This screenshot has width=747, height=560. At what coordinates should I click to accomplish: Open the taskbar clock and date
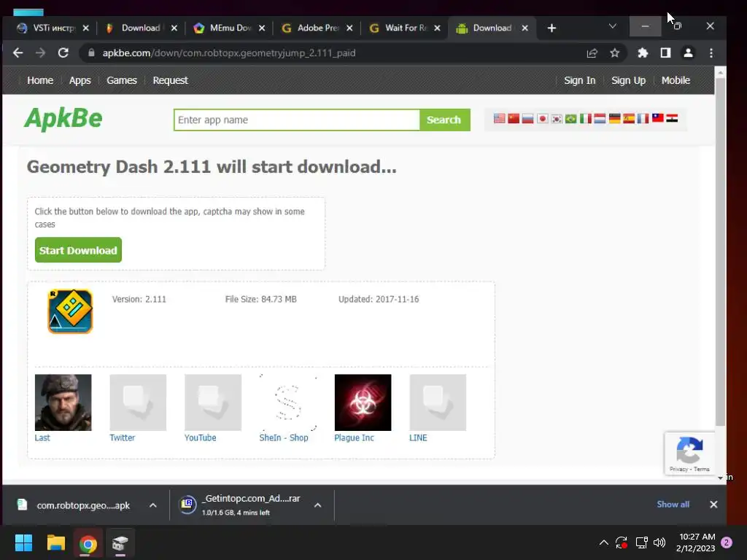tap(695, 542)
